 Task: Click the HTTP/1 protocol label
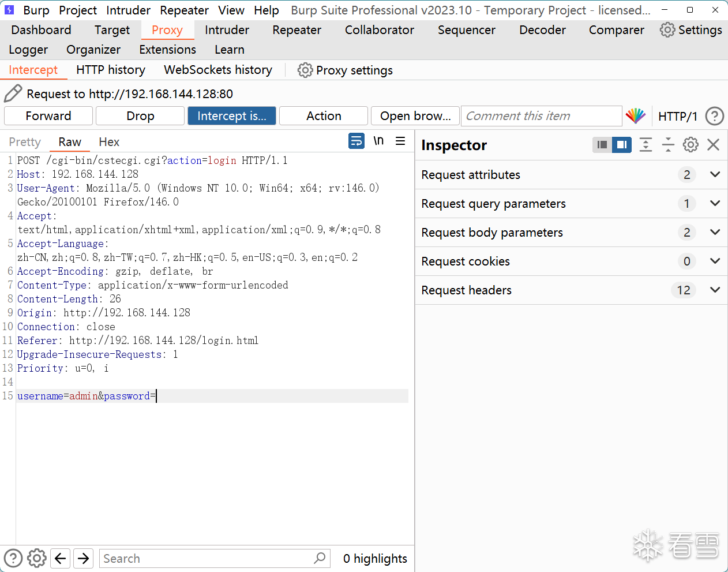tap(678, 117)
